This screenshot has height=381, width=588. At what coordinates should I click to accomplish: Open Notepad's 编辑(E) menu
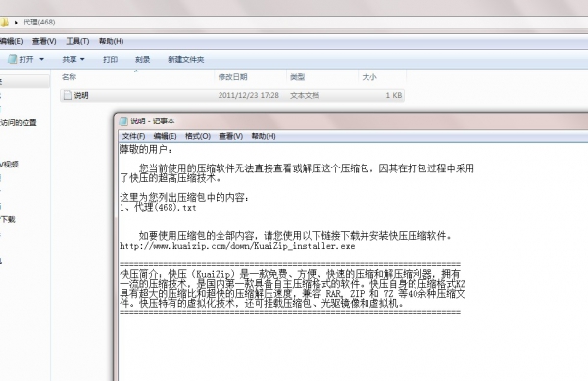point(165,136)
